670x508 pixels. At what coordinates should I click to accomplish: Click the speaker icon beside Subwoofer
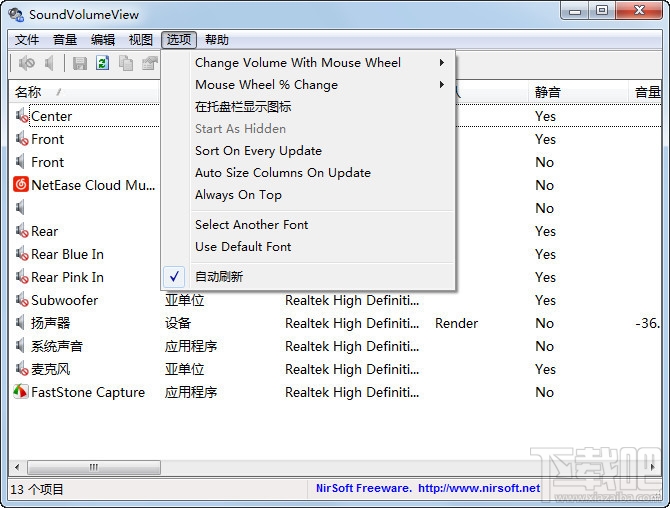click(22, 300)
